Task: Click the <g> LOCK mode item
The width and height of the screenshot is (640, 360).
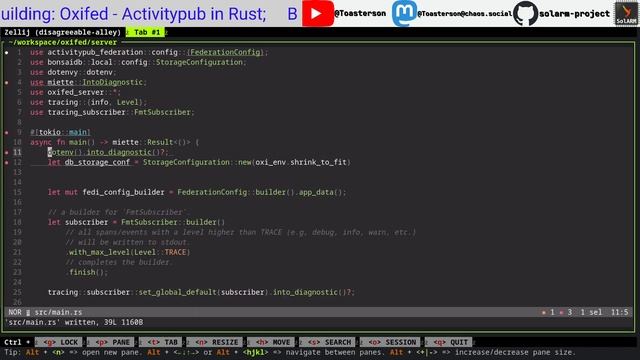Action: tap(60, 342)
